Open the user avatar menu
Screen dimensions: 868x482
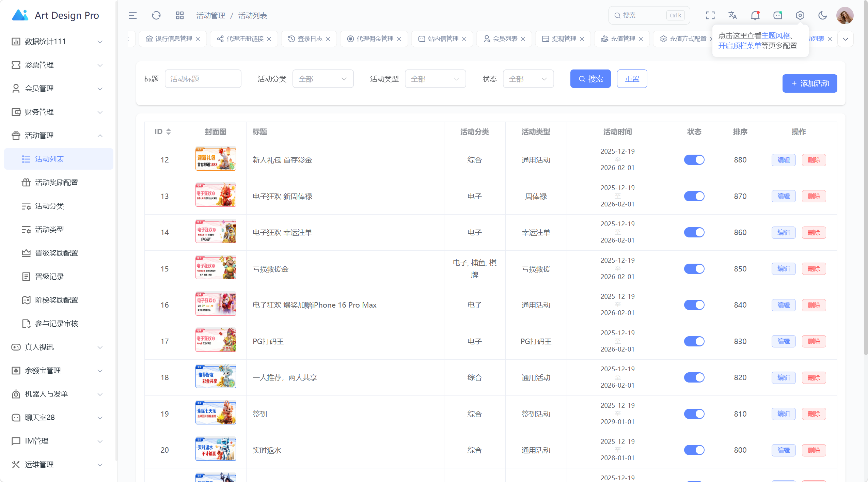point(845,15)
